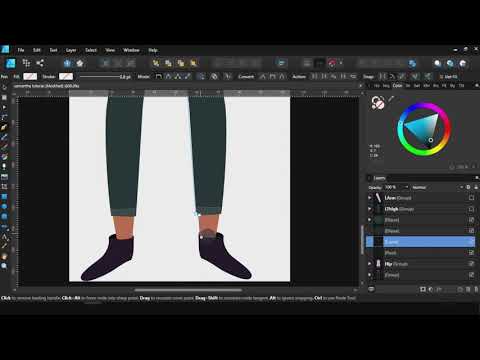Image resolution: width=480 pixels, height=360 pixels.
Task: Expand the layer below LThigh group
Action: tap(369, 220)
